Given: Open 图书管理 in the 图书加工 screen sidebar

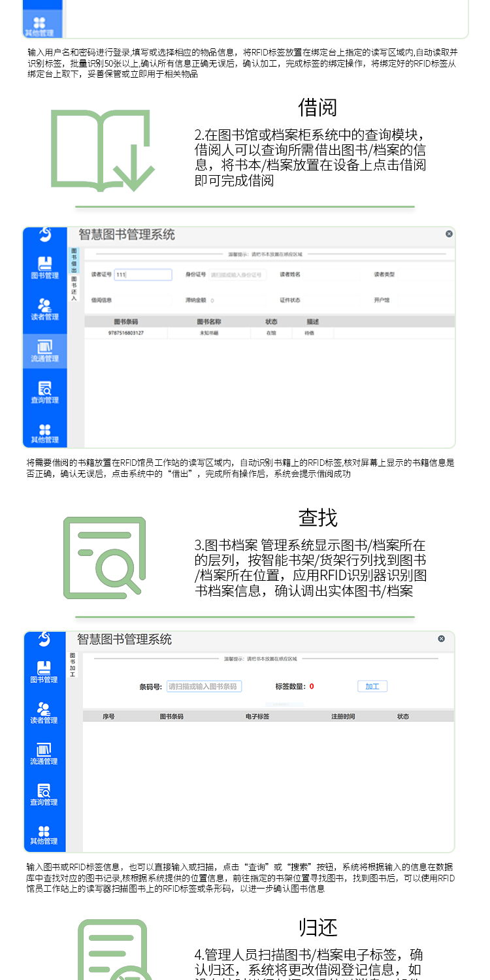Looking at the screenshot, I should pos(44,672).
